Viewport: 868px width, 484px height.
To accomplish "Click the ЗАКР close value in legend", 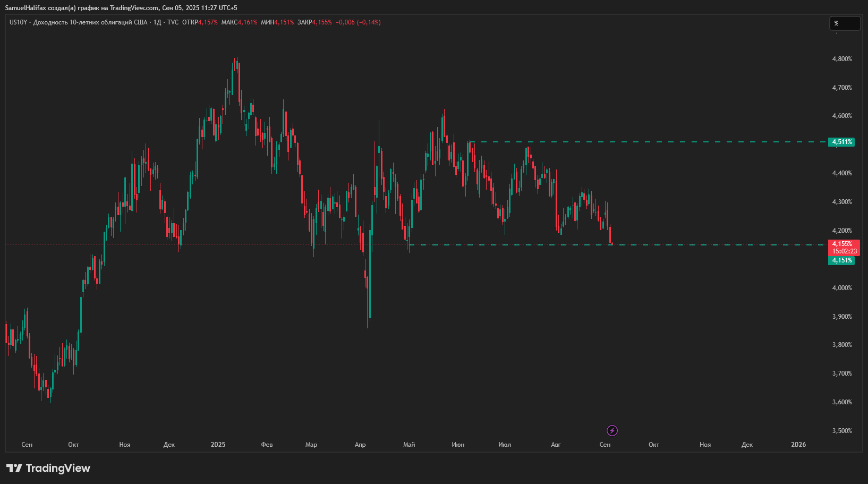I will point(322,22).
